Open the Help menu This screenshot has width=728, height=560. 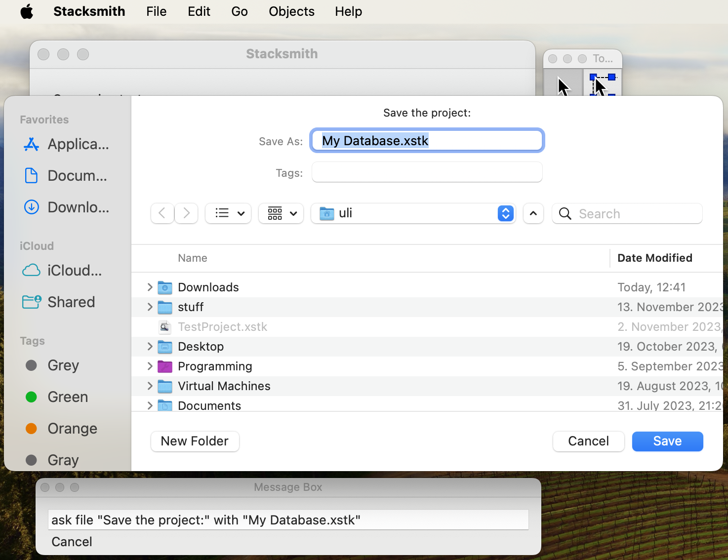click(348, 11)
